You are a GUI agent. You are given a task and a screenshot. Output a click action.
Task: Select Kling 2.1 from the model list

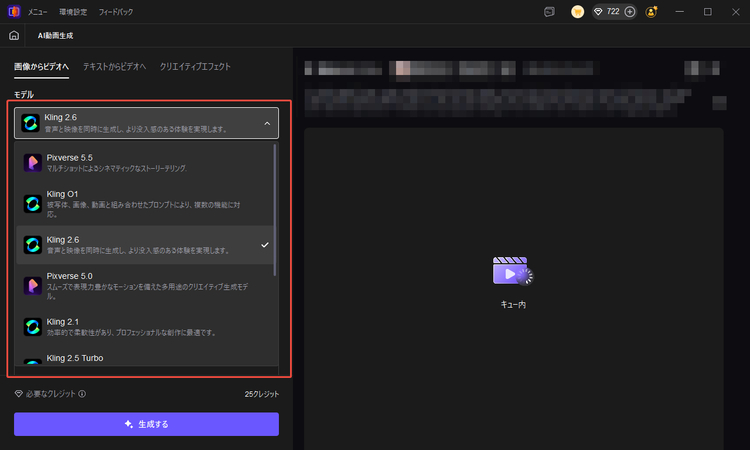point(145,327)
